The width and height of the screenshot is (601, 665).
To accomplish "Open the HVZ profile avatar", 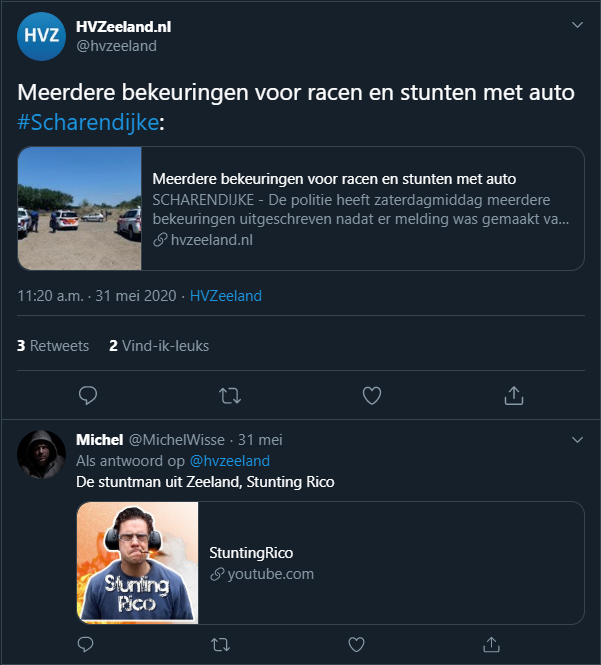I will click(42, 36).
